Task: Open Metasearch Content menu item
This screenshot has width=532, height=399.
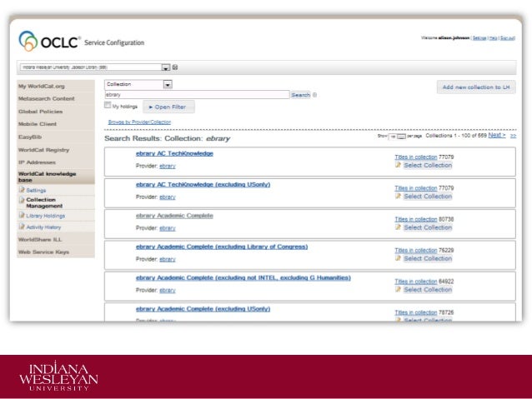Action: point(56,98)
